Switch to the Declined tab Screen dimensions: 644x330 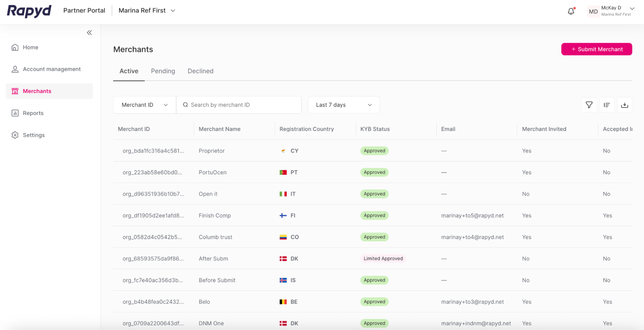200,71
